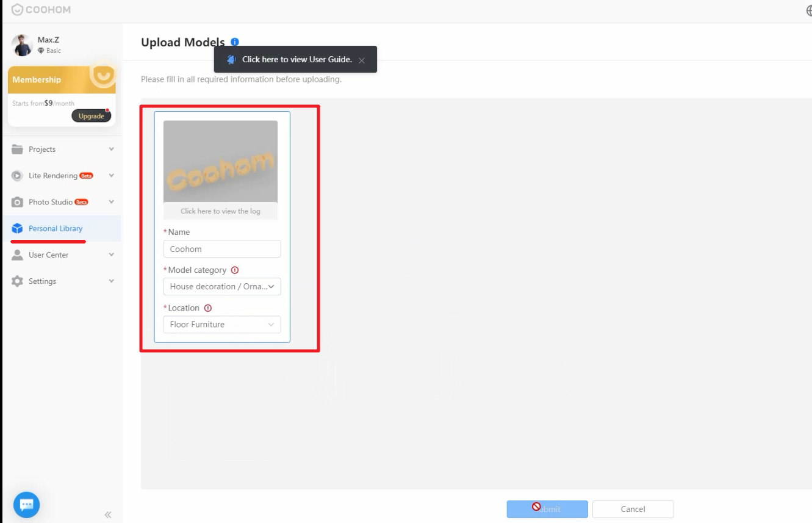Open the chat support bubble icon
Image resolution: width=812 pixels, height=523 pixels.
point(26,505)
